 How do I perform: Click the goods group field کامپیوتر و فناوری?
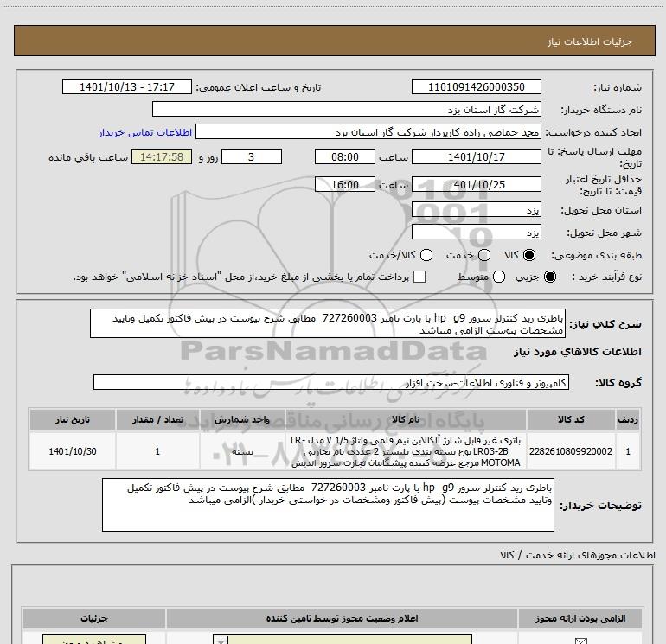(x=331, y=382)
